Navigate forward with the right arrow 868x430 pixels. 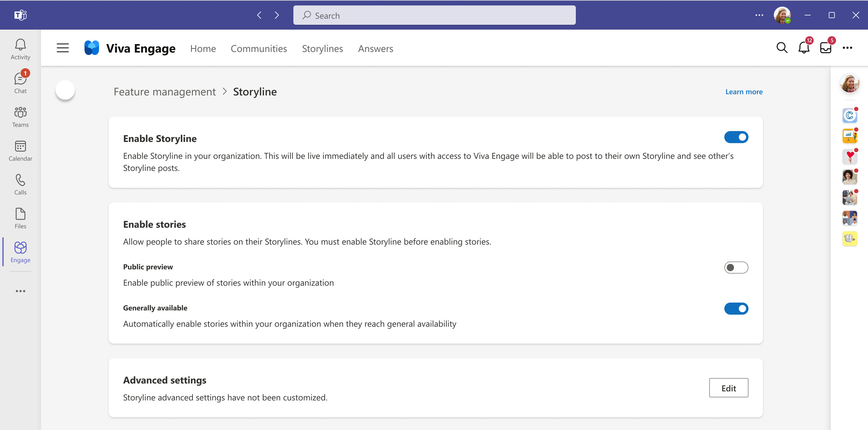277,15
